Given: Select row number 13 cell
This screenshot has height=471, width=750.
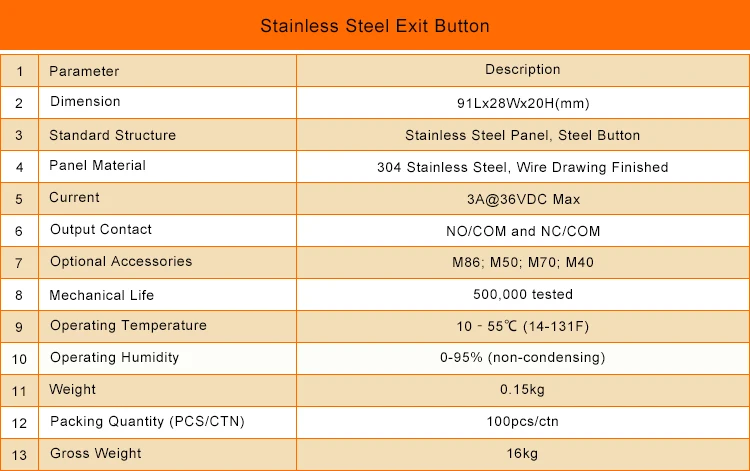Looking at the screenshot, I should click(19, 455).
